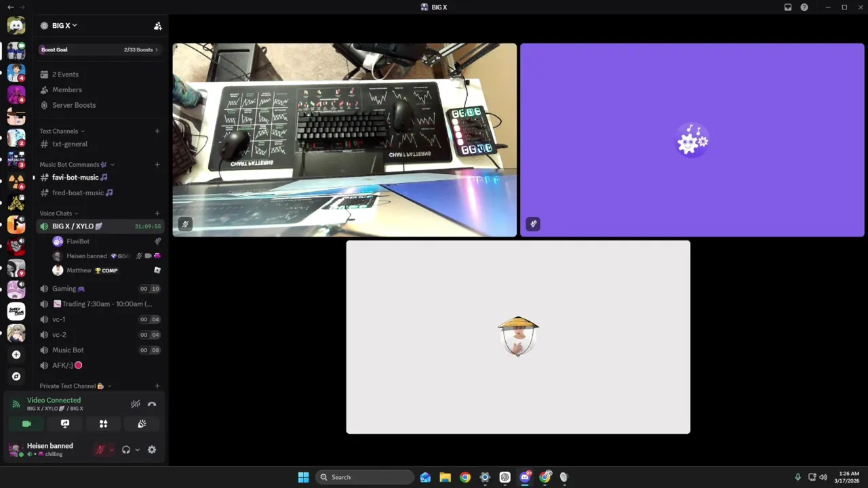
Task: Collapse the Voice Chats category
Action: (58, 213)
